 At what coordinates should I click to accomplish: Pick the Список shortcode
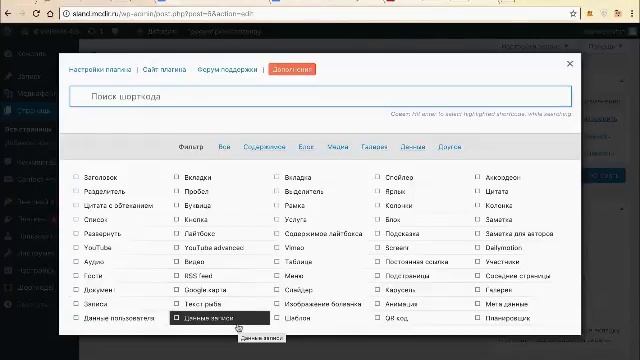pos(96,220)
